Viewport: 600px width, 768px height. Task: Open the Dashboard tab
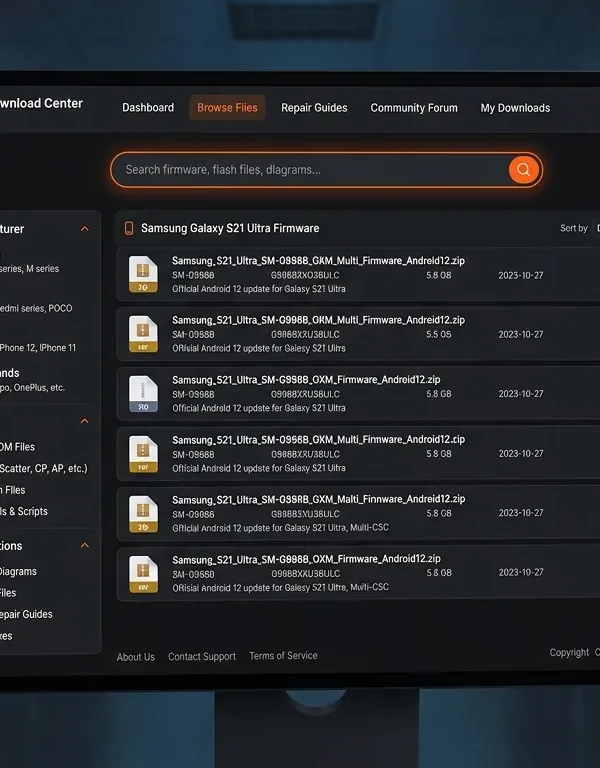148,107
